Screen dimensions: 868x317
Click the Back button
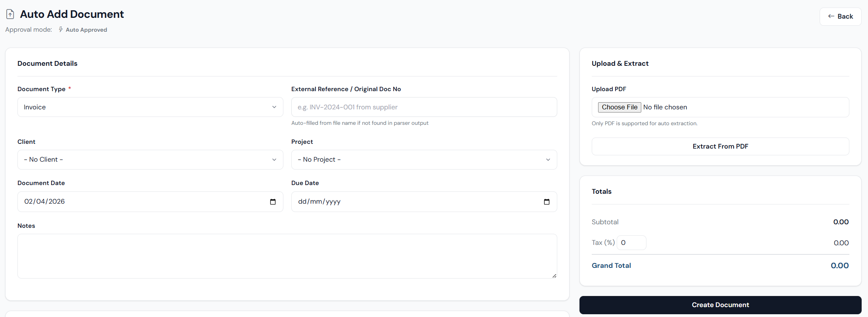click(840, 16)
